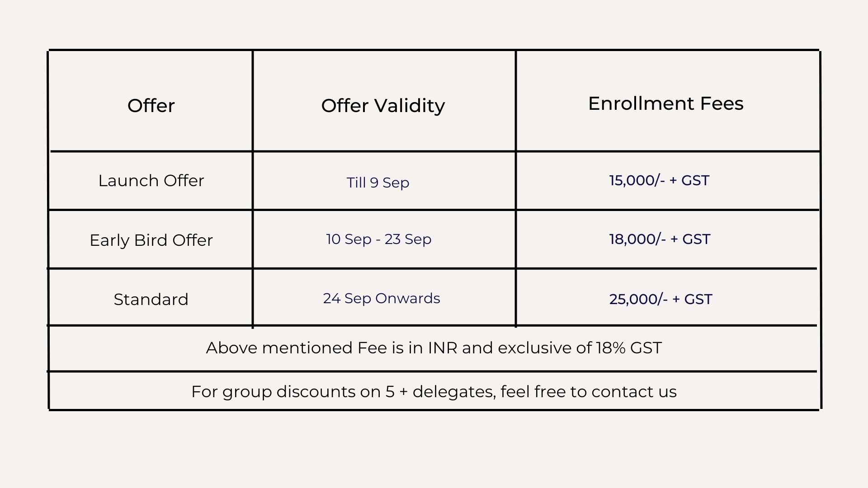The width and height of the screenshot is (868, 488).
Task: Click the "Above mentioned Fee" note row
Action: coord(434,348)
